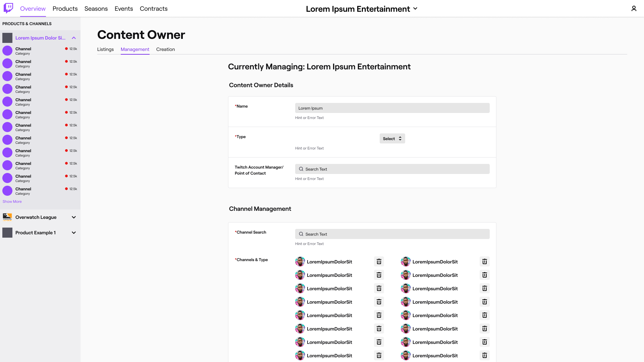Open the user account icon at top right
Screen dimensions: 644x362
tap(634, 8)
